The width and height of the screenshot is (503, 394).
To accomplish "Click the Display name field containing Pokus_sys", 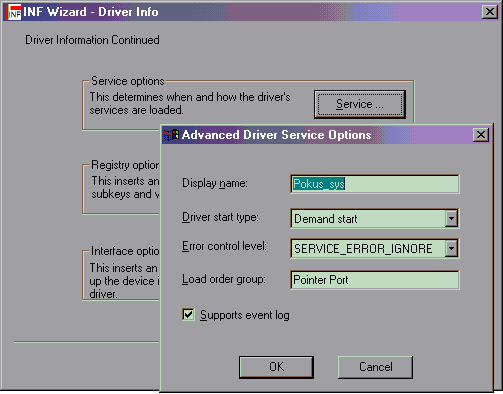I will (x=375, y=184).
